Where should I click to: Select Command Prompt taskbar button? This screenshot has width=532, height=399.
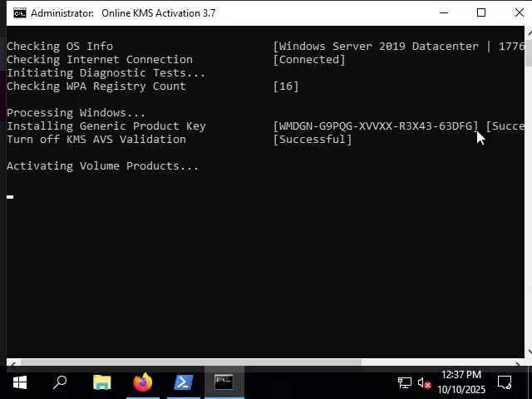[x=224, y=382]
